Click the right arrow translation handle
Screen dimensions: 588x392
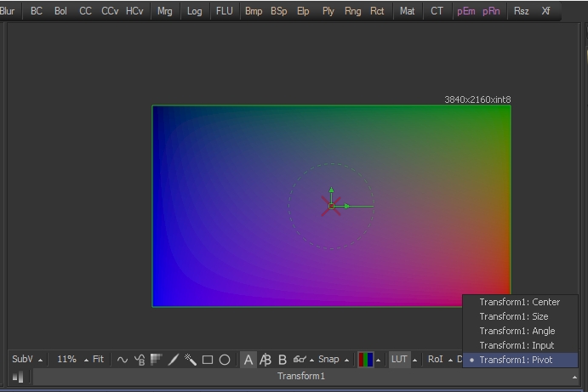click(347, 206)
